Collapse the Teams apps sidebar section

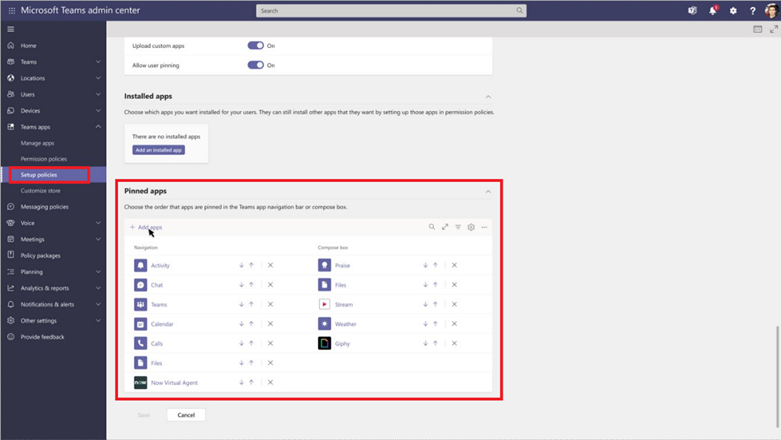point(98,127)
